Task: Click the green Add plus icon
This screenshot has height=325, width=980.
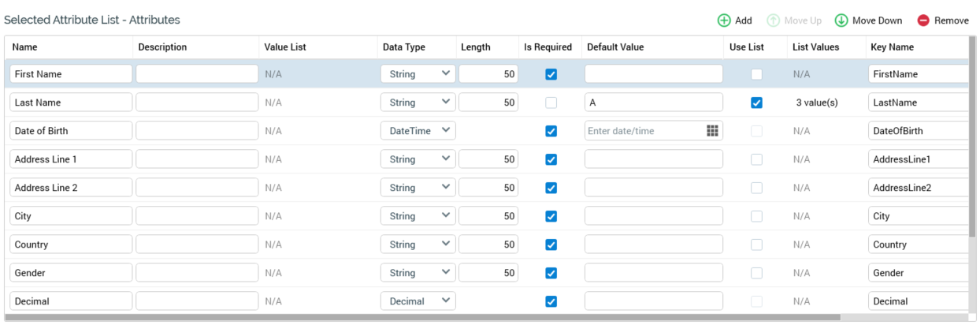Action: (x=723, y=21)
